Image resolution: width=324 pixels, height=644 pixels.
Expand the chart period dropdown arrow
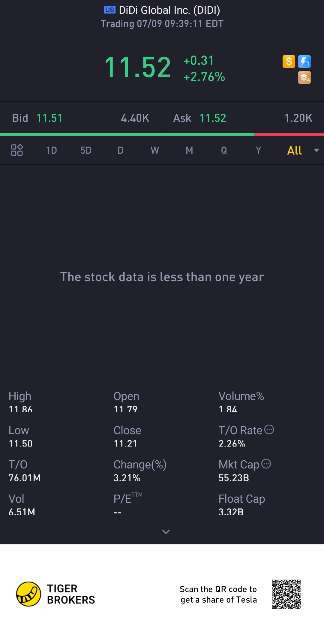point(316,150)
